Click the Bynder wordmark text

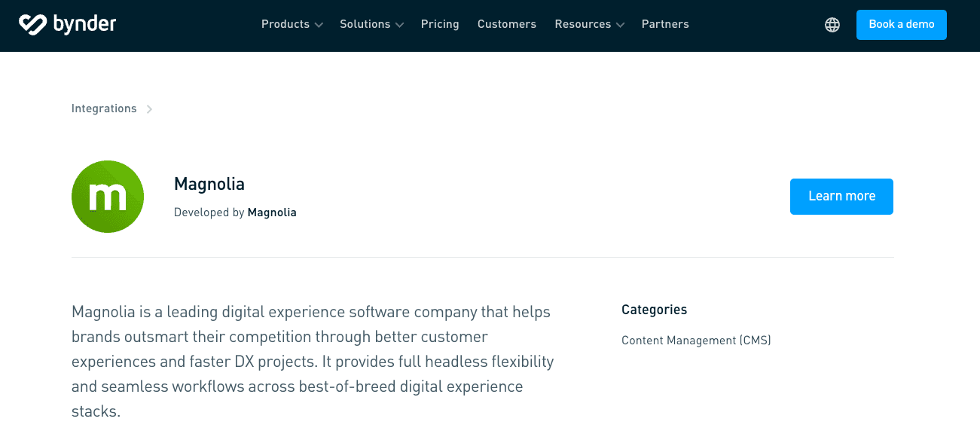pos(85,24)
